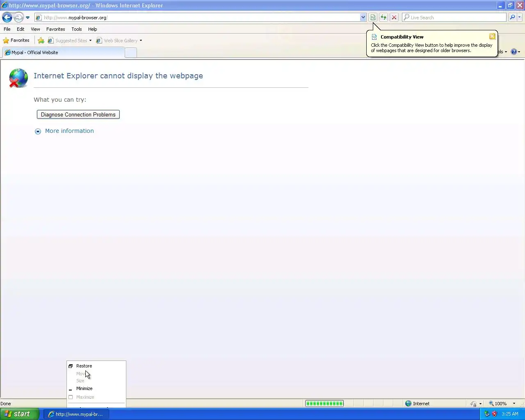Click the error heading text
525x420 pixels.
118,76
